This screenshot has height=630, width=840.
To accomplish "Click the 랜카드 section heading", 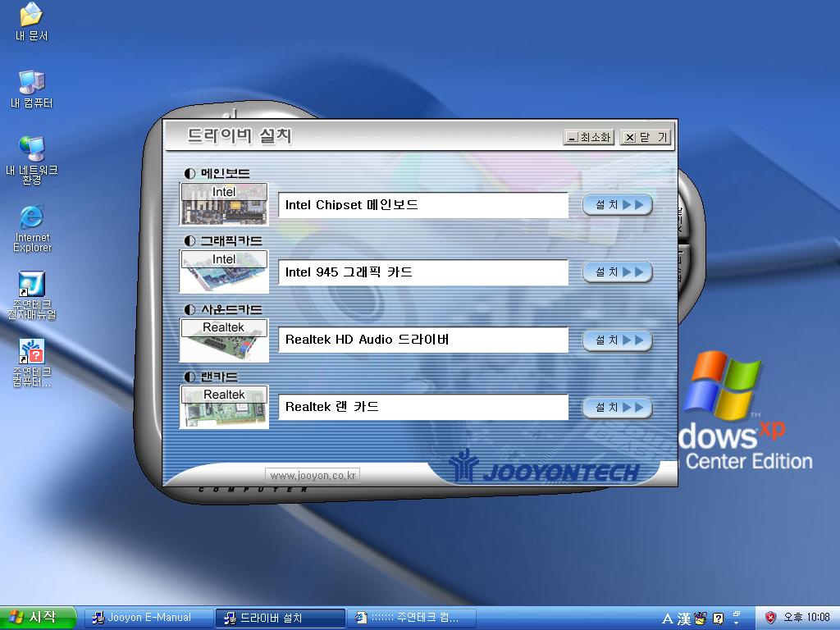I will [211, 377].
